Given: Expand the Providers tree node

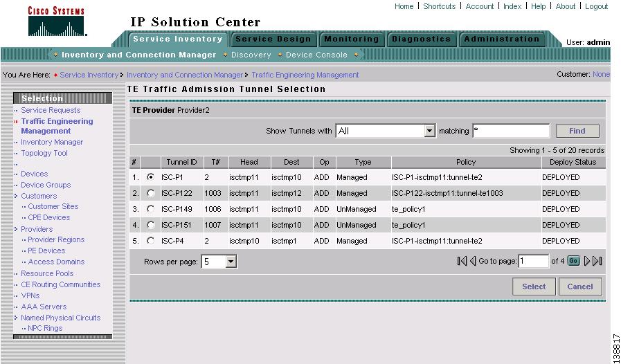Looking at the screenshot, I should pos(16,229).
